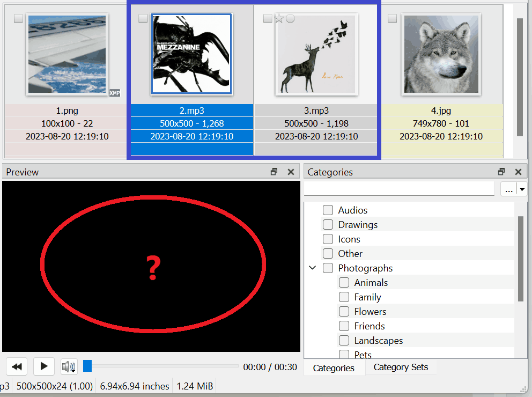Check the Animals subcategory
Viewport: 532px width, 397px height.
tap(344, 283)
